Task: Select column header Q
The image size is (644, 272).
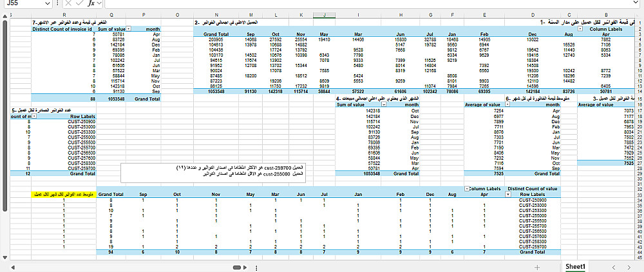Action: 111,15
